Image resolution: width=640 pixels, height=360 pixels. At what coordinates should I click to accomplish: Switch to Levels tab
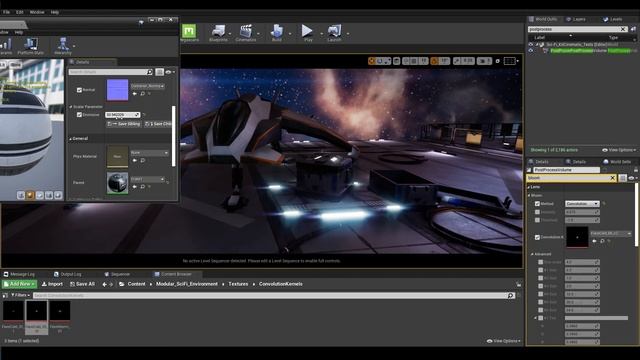(612, 19)
